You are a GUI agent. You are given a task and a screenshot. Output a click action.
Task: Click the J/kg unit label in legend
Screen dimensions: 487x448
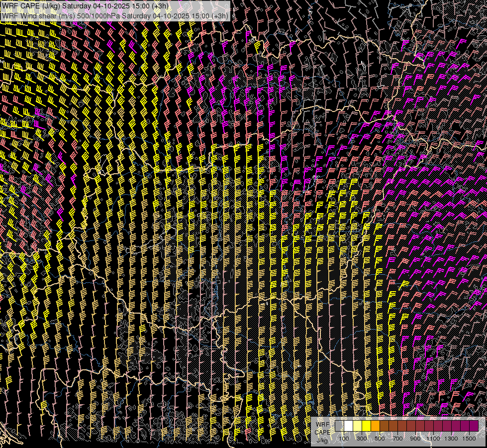click(322, 440)
